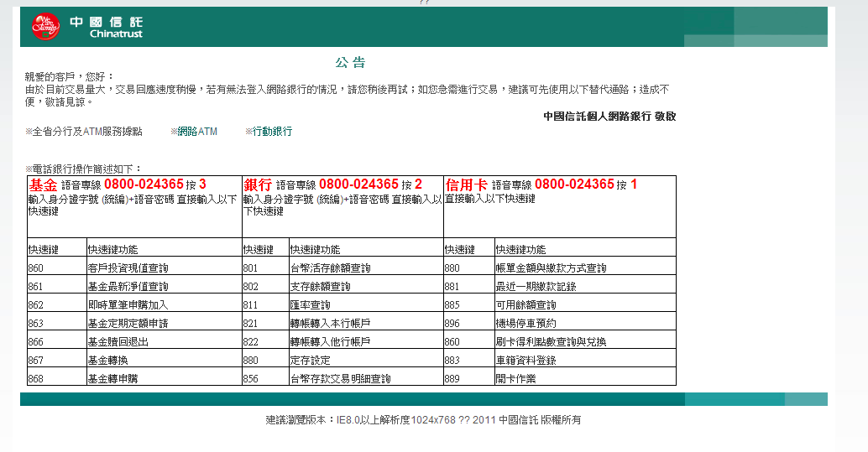Click the 帳單金額與繳款方式查詢 cell
Screen dimensions: 868x452
551,268
